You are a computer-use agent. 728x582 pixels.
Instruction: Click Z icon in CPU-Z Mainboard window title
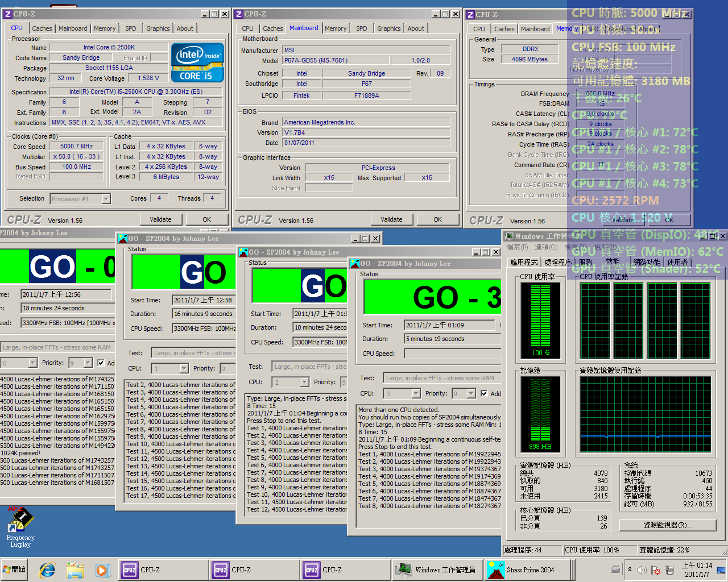coord(239,14)
